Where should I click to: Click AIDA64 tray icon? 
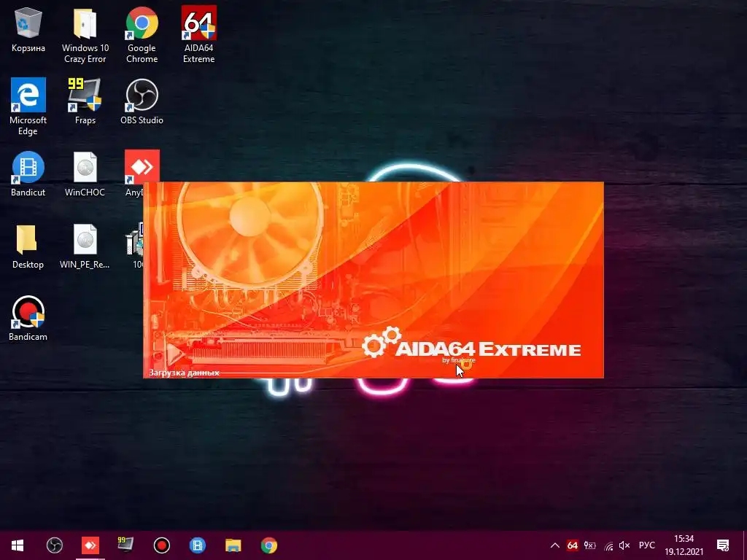pos(573,545)
